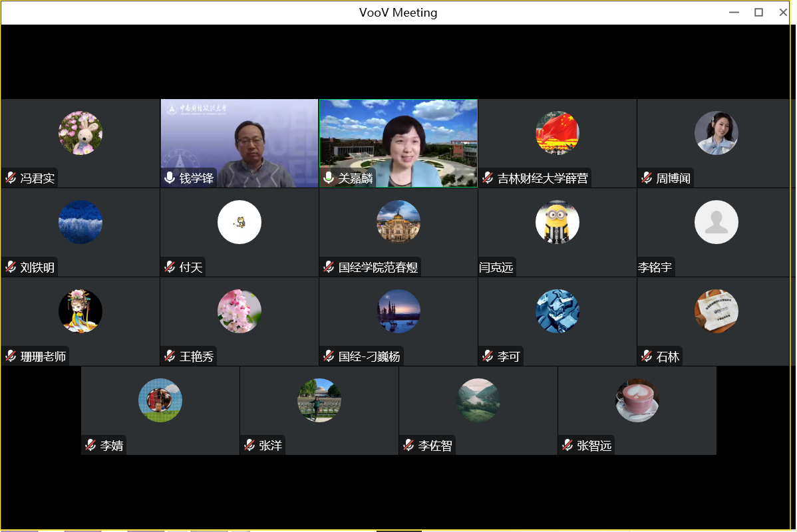This screenshot has width=797, height=532.
Task: Click the cartoon character avatar of 珊珊老师
Action: pos(80,311)
